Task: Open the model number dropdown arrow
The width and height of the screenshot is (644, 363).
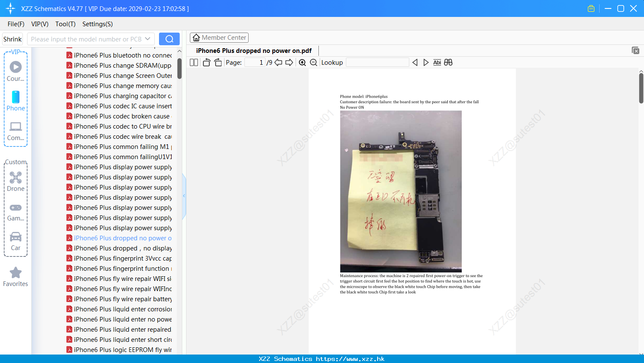Action: pyautogui.click(x=148, y=39)
